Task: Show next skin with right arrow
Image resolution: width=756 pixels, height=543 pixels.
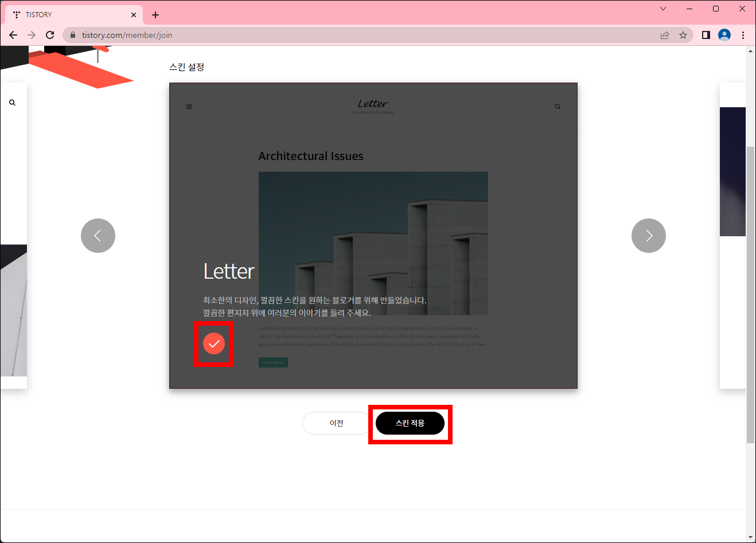Action: tap(649, 236)
